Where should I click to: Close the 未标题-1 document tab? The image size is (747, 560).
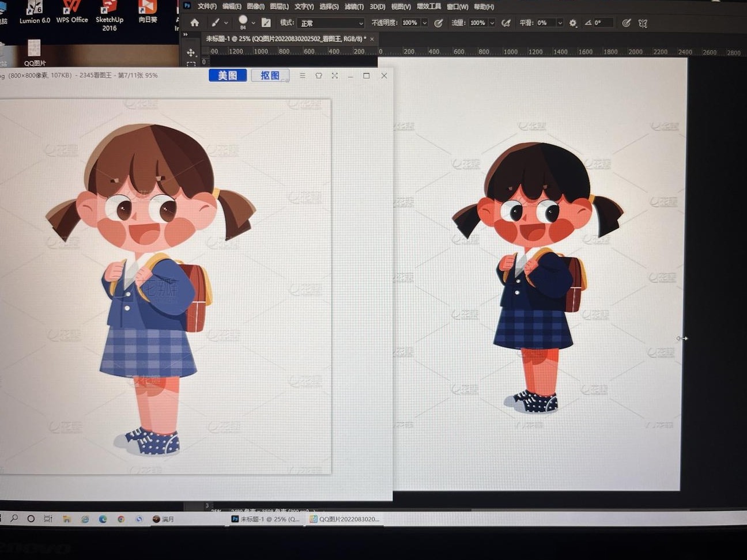pos(372,39)
